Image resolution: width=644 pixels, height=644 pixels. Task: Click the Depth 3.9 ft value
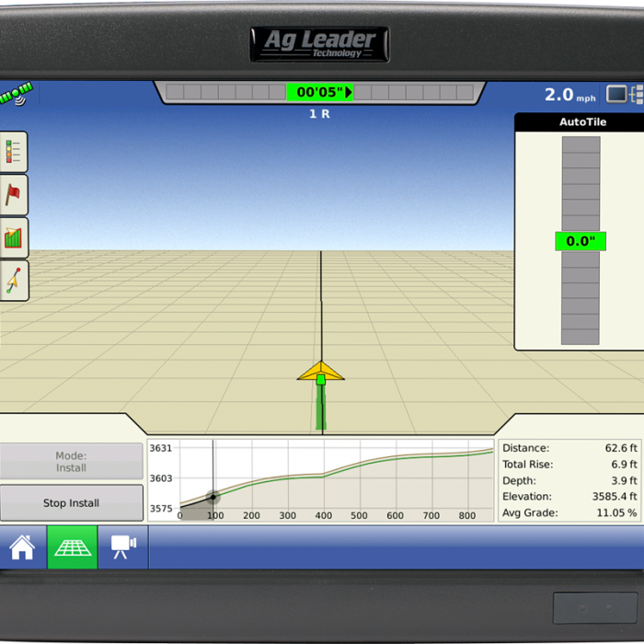[x=625, y=480]
